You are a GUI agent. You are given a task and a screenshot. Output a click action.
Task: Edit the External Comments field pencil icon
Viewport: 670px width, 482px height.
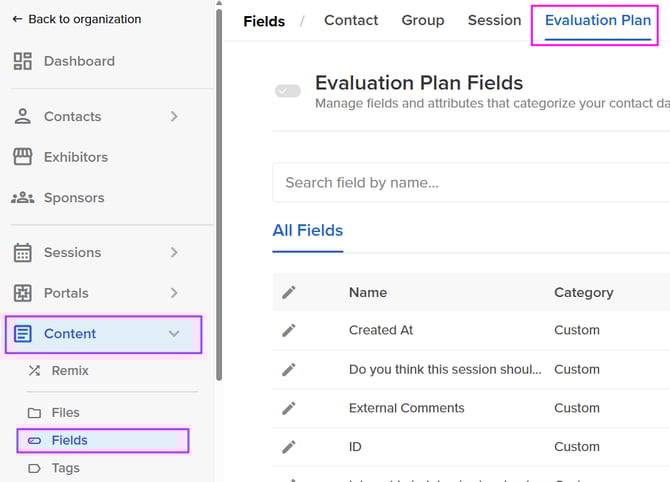pos(289,408)
